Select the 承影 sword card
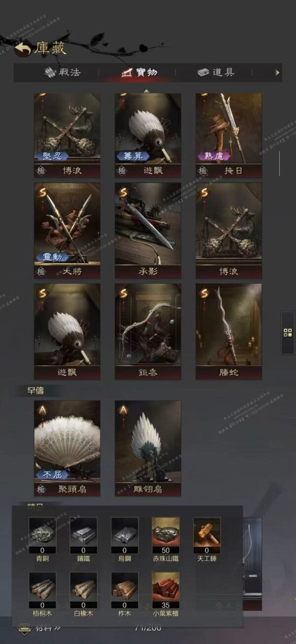The width and height of the screenshot is (296, 644). pos(148,231)
